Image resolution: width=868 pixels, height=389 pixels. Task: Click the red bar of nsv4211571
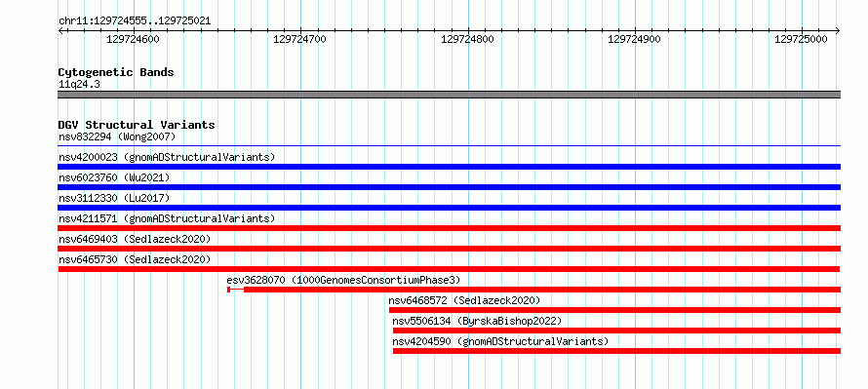pyautogui.click(x=450, y=228)
